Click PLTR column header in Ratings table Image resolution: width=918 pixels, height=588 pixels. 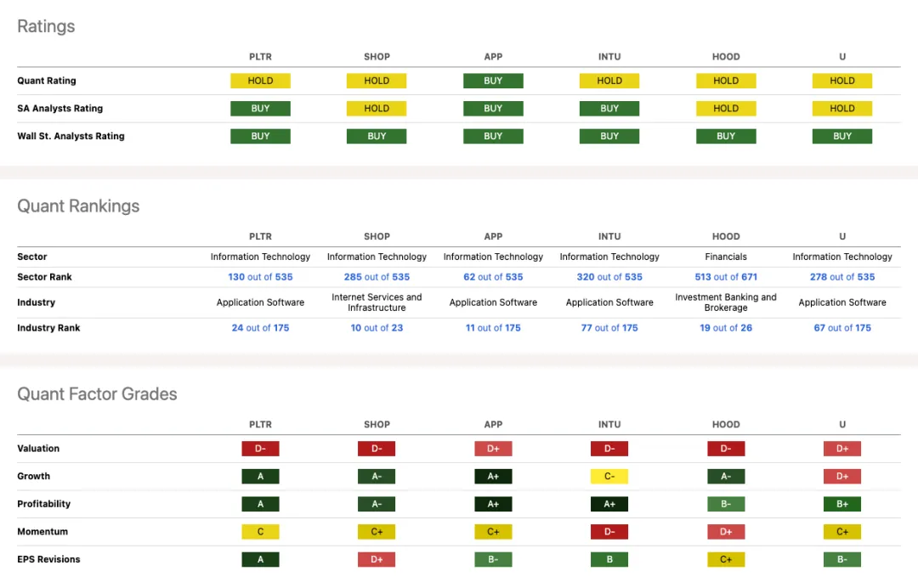pyautogui.click(x=260, y=57)
